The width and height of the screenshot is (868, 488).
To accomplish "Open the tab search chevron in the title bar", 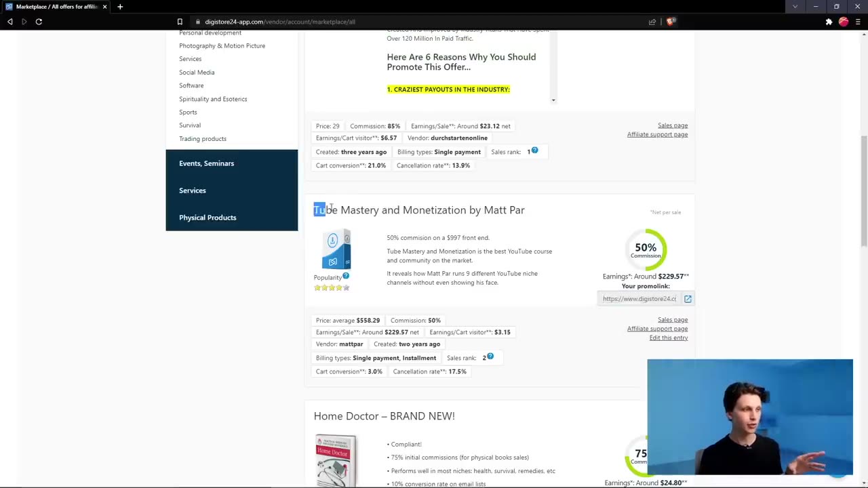I will click(x=795, y=7).
